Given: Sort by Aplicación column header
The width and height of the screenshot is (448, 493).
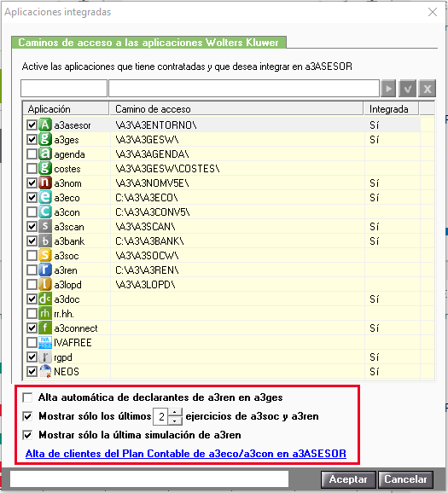Looking at the screenshot, I should click(x=66, y=109).
